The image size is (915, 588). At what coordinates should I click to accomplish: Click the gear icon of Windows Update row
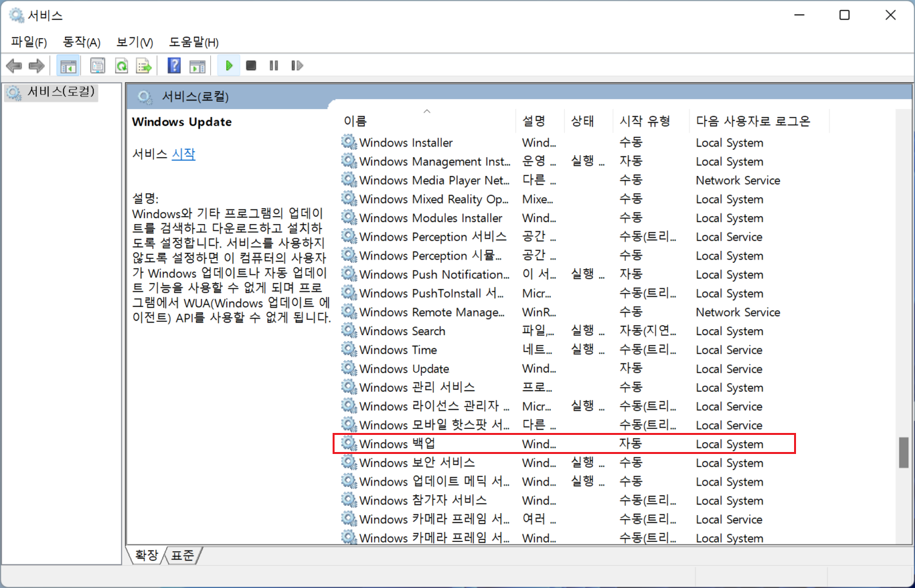coord(348,369)
